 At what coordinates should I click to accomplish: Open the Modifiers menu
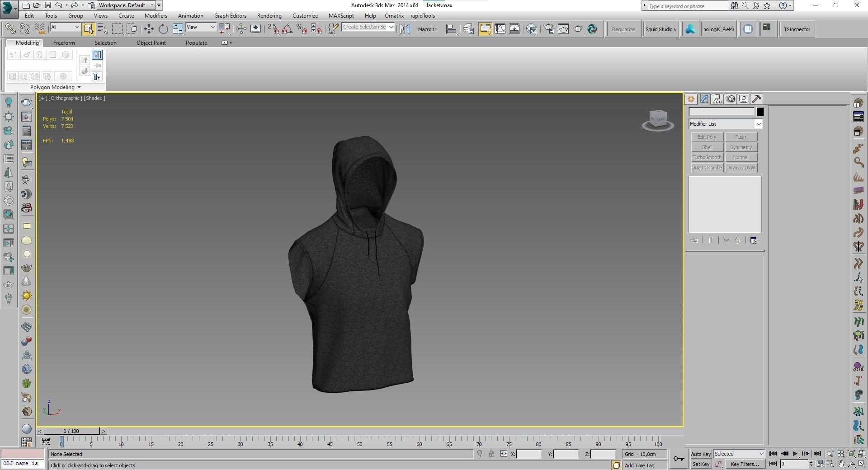pyautogui.click(x=156, y=16)
